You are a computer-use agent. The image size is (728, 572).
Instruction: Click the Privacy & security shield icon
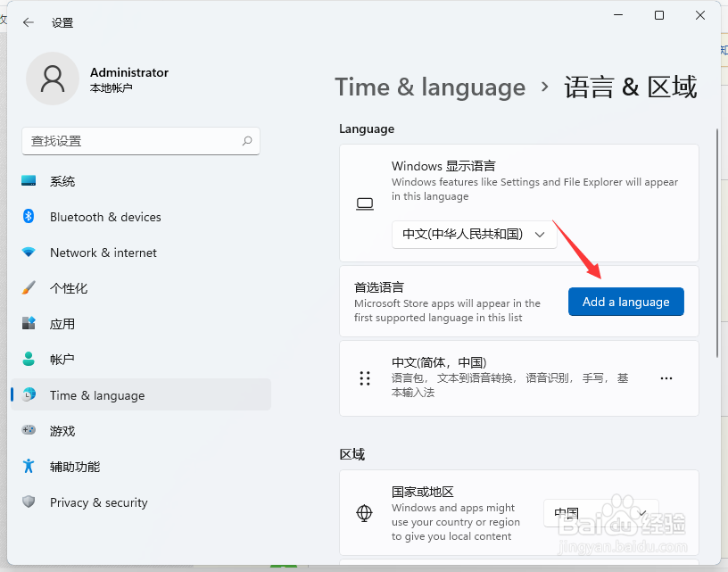tap(29, 502)
